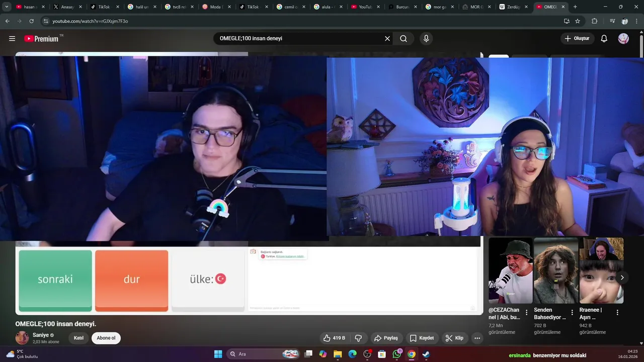The height and width of the screenshot is (362, 644).
Task: Switch to the 'tvc8' Google tab
Action: click(x=178, y=7)
